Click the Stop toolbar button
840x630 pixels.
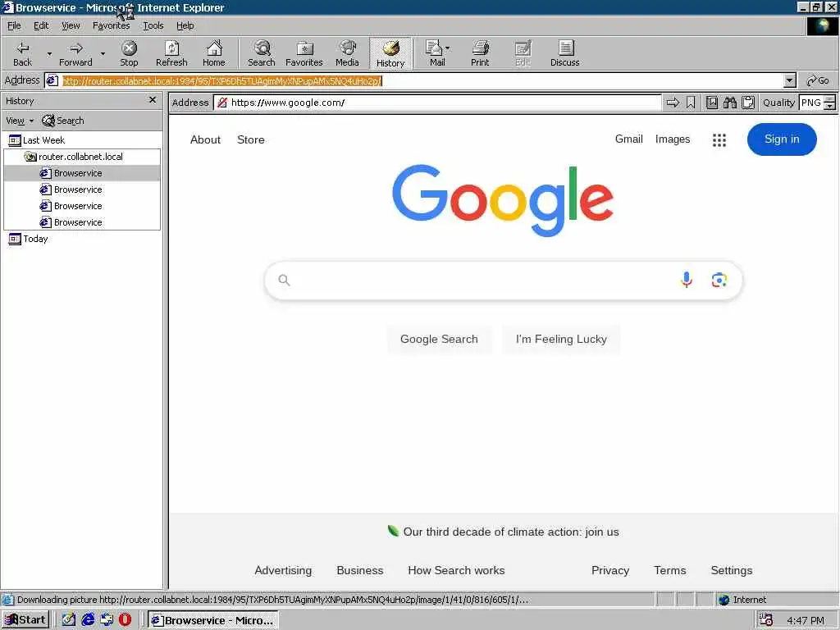pyautogui.click(x=129, y=53)
